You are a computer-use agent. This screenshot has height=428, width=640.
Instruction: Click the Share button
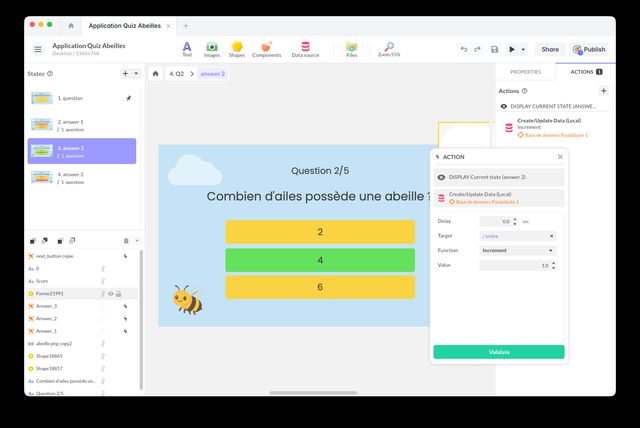[x=550, y=49]
